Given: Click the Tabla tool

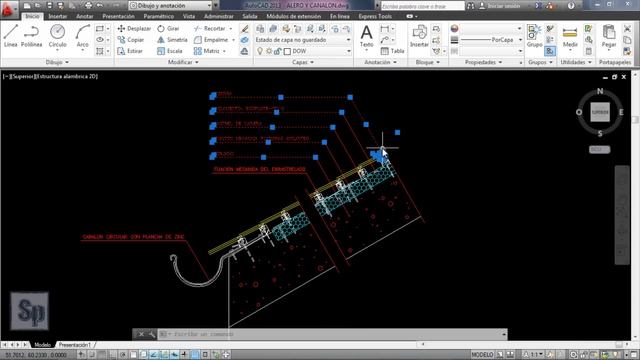Looking at the screenshot, I should (x=392, y=51).
